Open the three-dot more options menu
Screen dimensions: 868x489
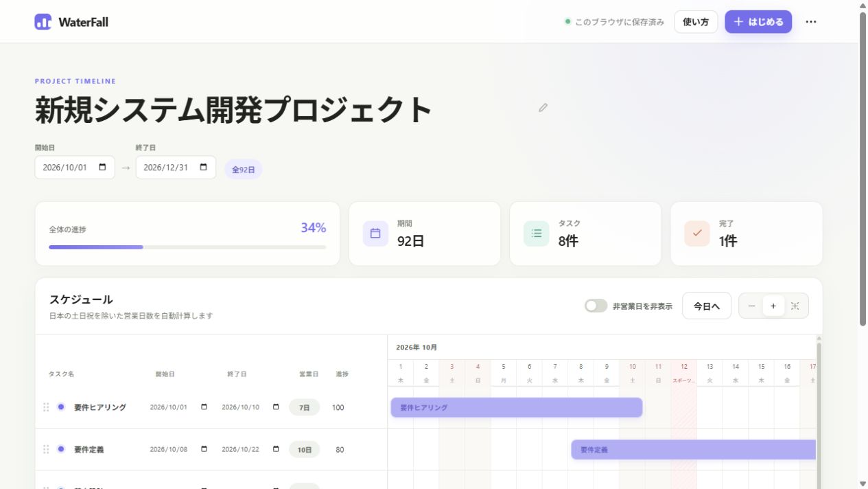pyautogui.click(x=811, y=22)
